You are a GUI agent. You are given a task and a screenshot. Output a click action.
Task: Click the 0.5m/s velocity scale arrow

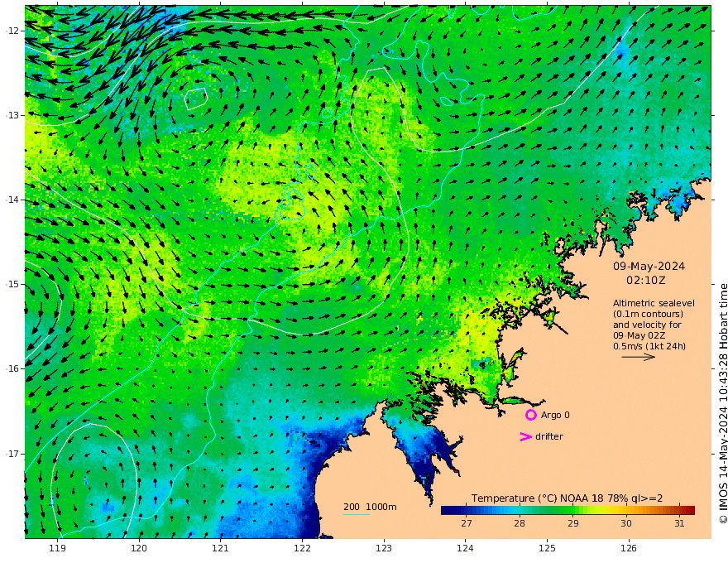point(639,357)
